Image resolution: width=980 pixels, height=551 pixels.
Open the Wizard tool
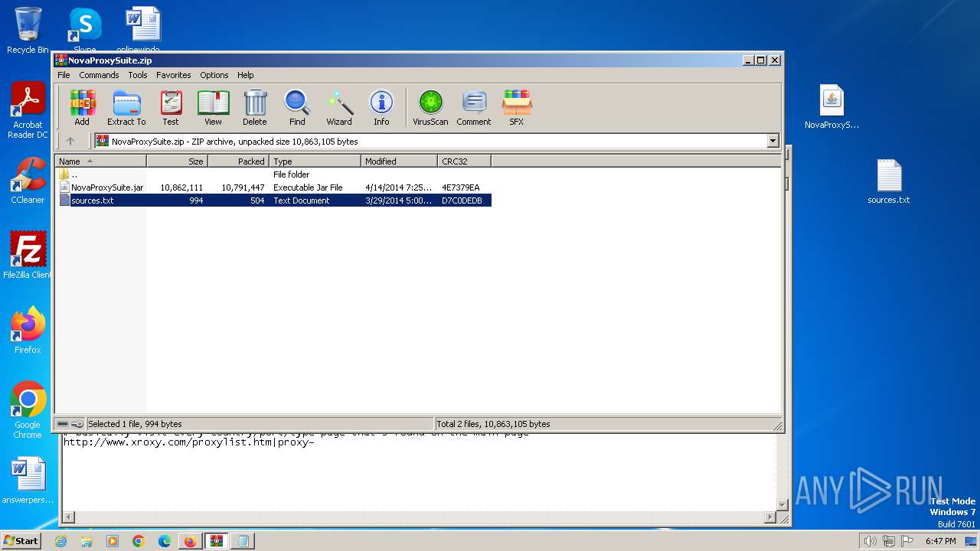[x=339, y=107]
